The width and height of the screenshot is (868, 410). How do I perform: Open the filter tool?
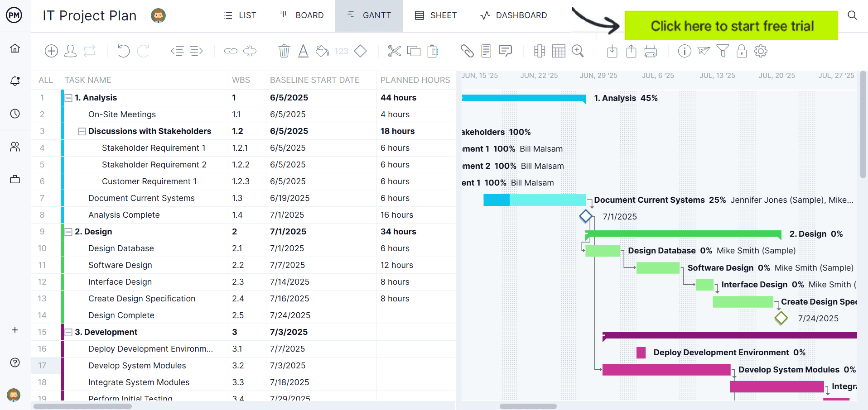point(722,51)
